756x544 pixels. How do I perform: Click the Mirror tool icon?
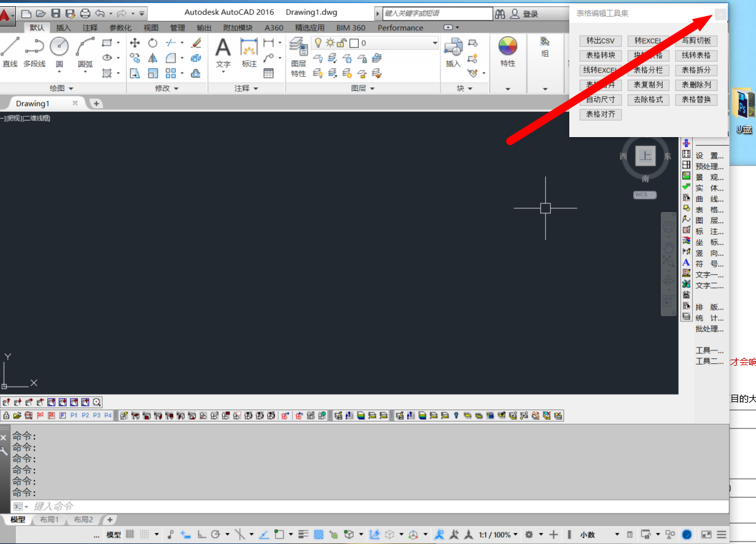click(153, 58)
